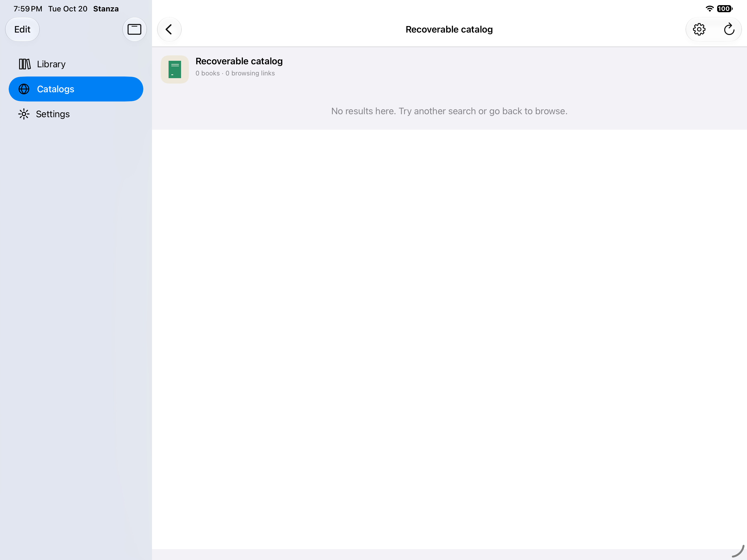This screenshot has width=747, height=560.
Task: Select Catalogs in the sidebar
Action: [x=76, y=89]
